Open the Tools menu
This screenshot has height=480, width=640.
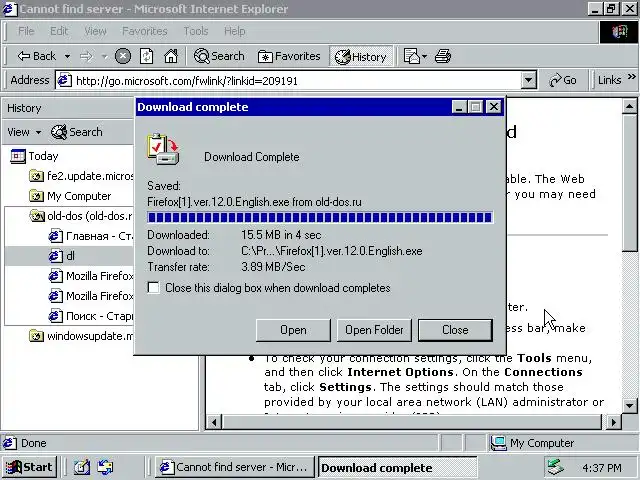tap(196, 31)
